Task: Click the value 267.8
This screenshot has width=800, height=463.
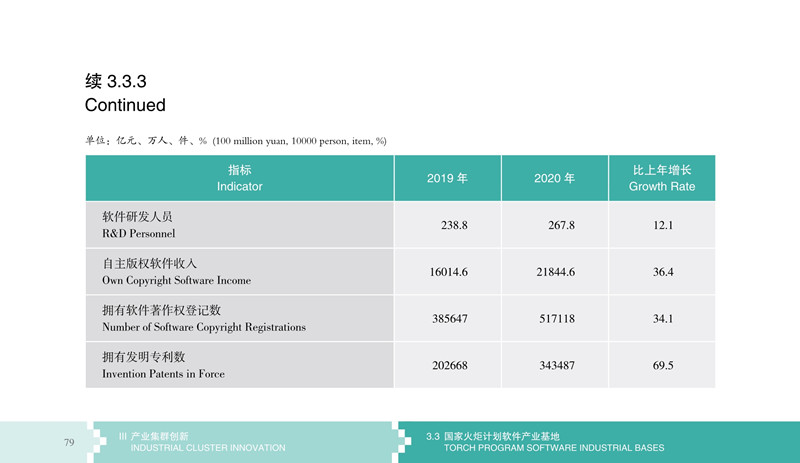Action: [x=561, y=225]
